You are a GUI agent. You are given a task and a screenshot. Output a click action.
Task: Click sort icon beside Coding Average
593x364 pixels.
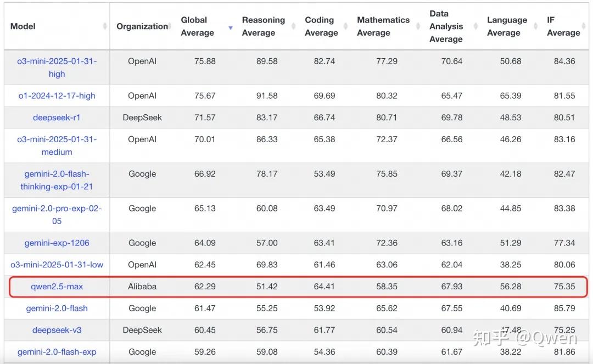click(345, 26)
